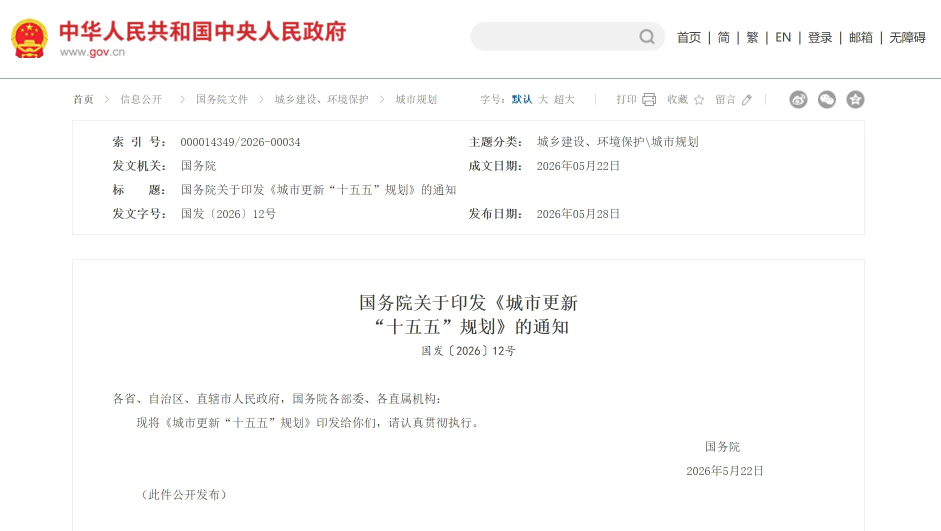Click document number 国发〔2026〕12号 in info table
Screen dimensions: 941x531
[x=229, y=214]
